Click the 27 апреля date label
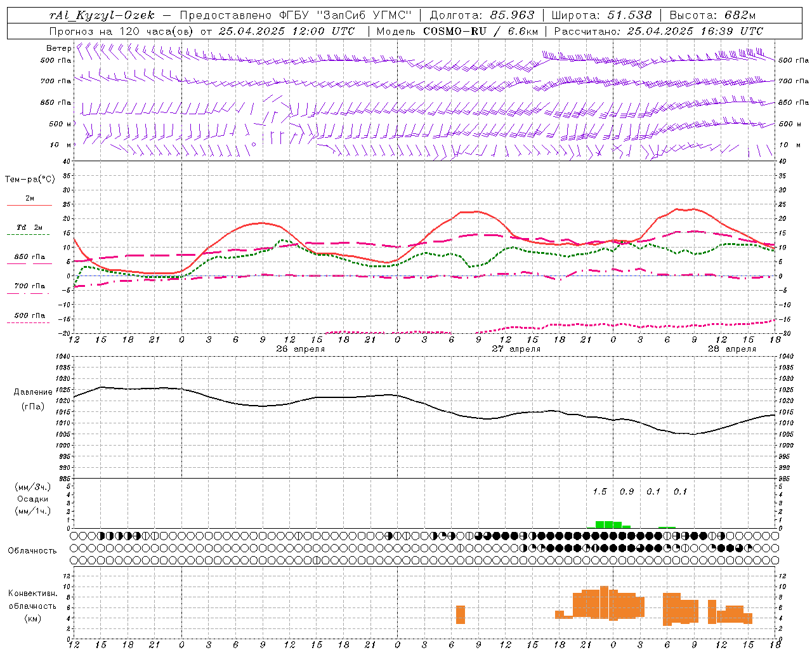The width and height of the screenshot is (812, 650). coord(516,349)
